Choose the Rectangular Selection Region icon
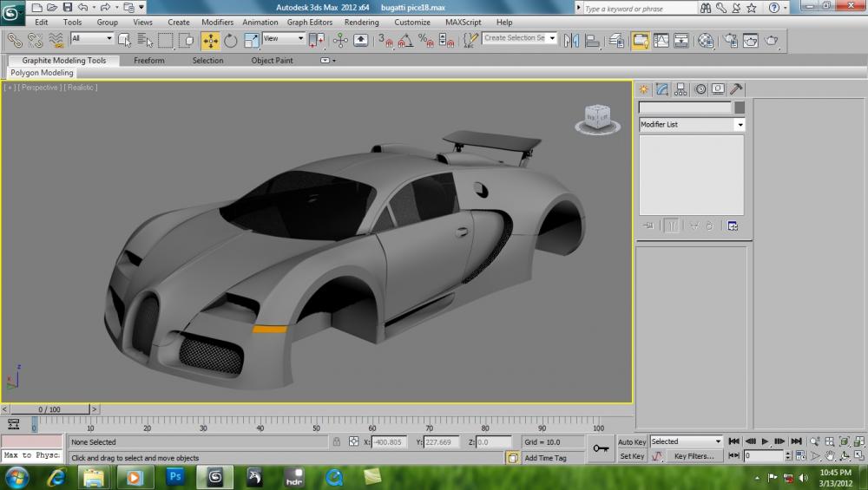Image resolution: width=868 pixels, height=490 pixels. pyautogui.click(x=166, y=41)
